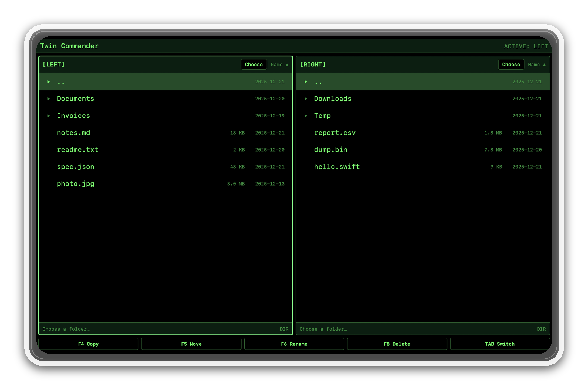The height and width of the screenshot is (390, 588).
Task: Activate TAB Switch to change panes
Action: (500, 344)
